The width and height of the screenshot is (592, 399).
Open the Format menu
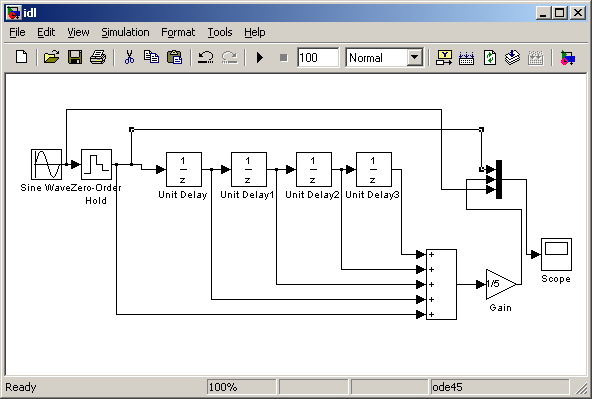[x=178, y=32]
